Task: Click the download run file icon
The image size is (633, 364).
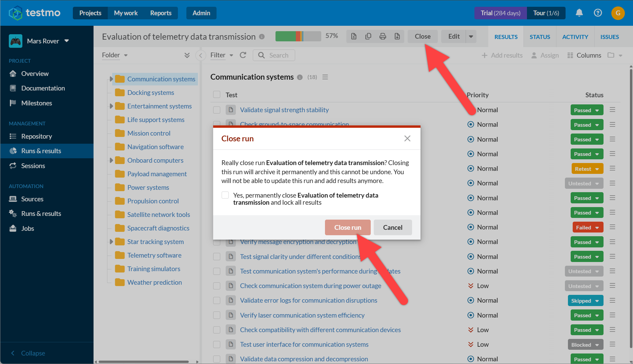Action: point(397,36)
